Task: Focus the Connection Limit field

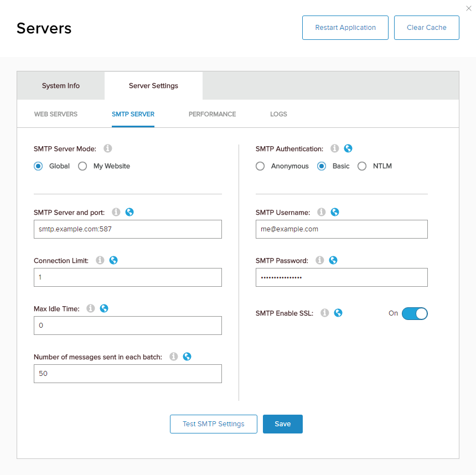Action: [128, 277]
